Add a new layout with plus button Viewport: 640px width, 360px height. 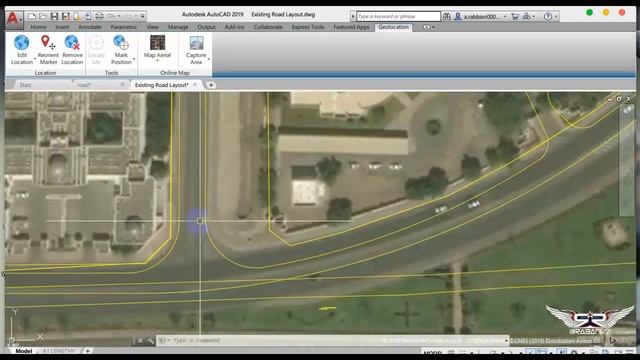87,351
